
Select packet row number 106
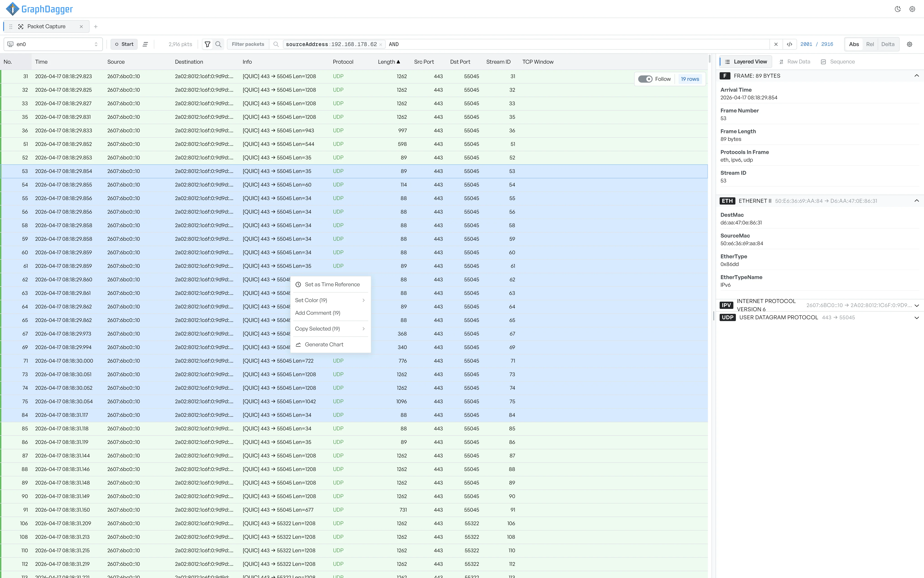tap(354, 523)
